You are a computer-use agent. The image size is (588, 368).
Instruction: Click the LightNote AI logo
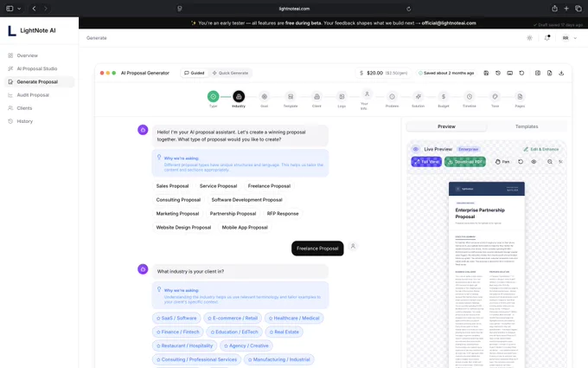(31, 30)
